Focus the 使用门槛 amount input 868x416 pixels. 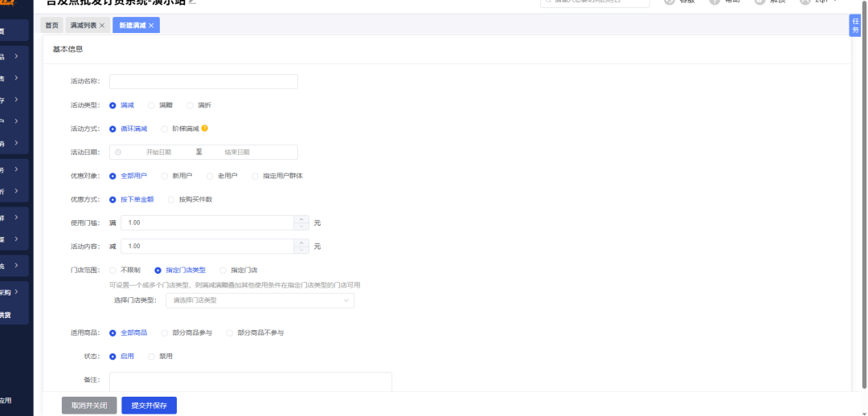(207, 223)
